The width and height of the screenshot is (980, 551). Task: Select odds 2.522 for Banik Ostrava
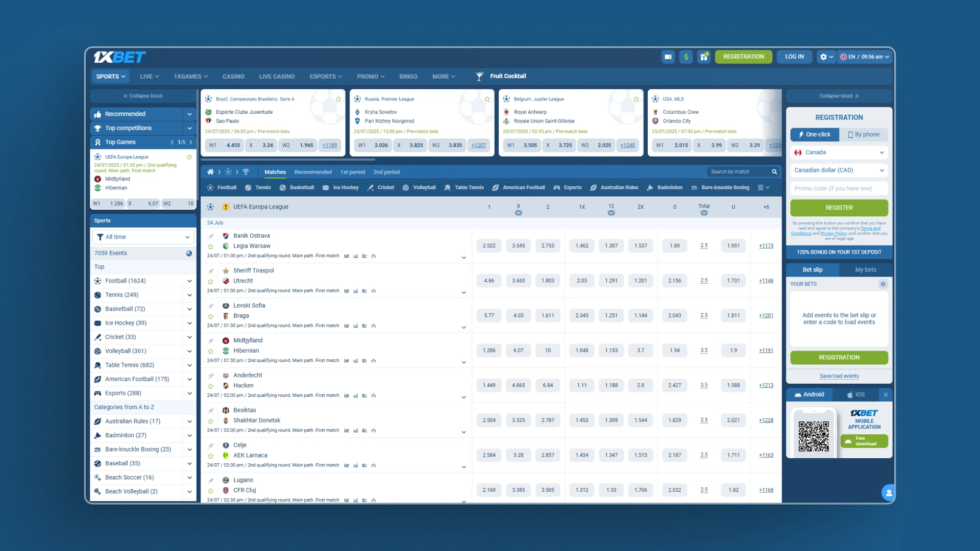[489, 246]
